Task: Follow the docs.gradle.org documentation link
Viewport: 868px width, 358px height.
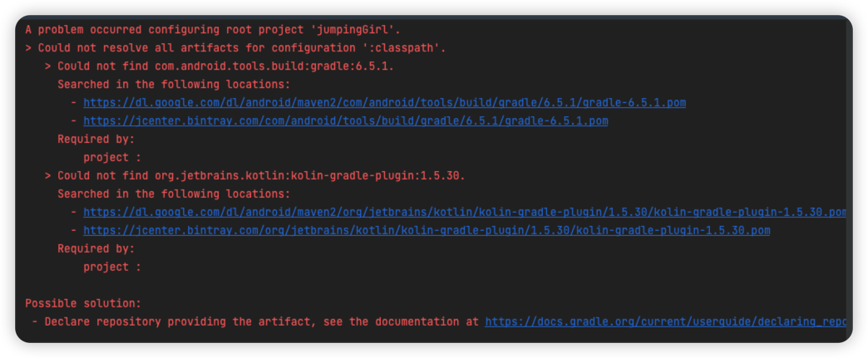Action: click(x=665, y=321)
